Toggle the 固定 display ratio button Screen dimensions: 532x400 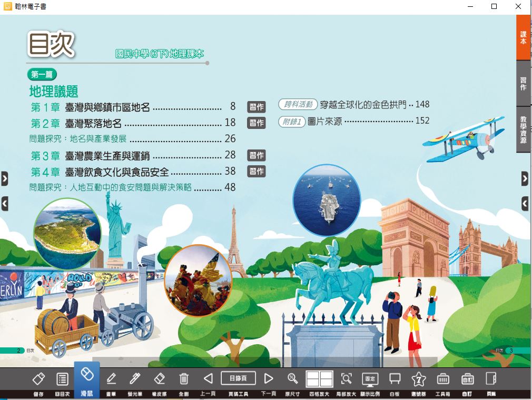[x=370, y=379]
